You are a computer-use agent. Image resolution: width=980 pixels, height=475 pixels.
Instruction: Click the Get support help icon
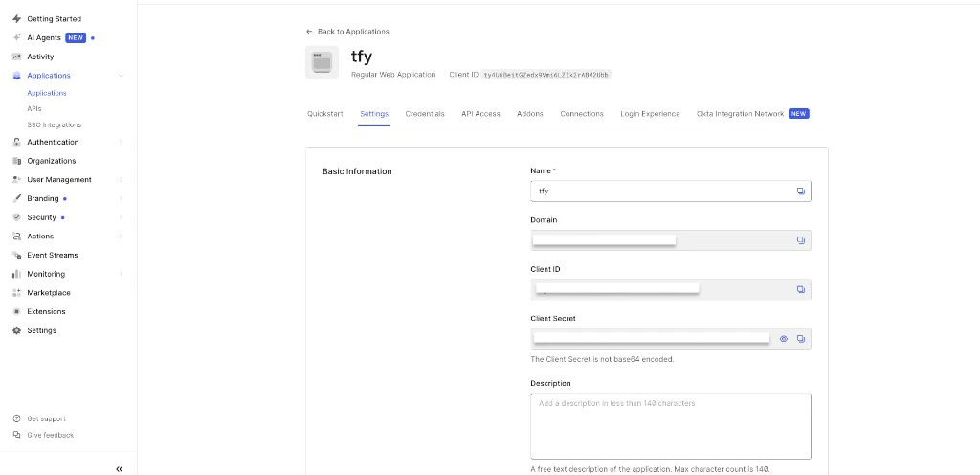(17, 418)
